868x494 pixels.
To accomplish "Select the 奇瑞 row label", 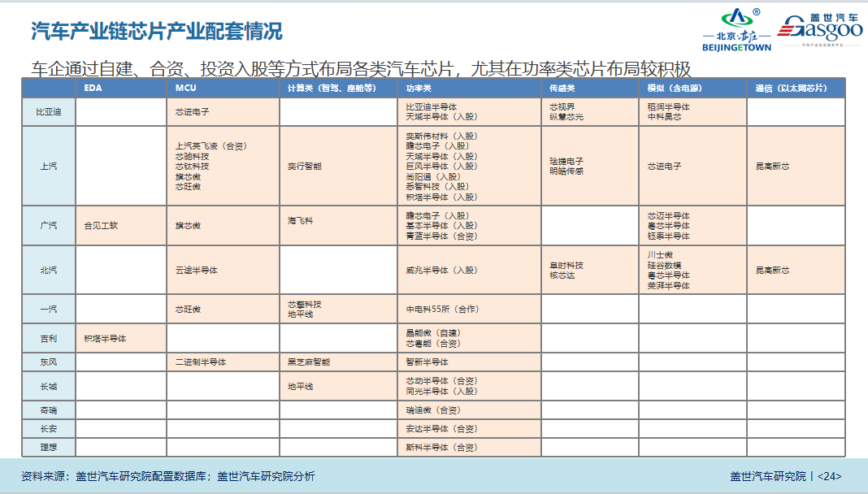I will [49, 410].
